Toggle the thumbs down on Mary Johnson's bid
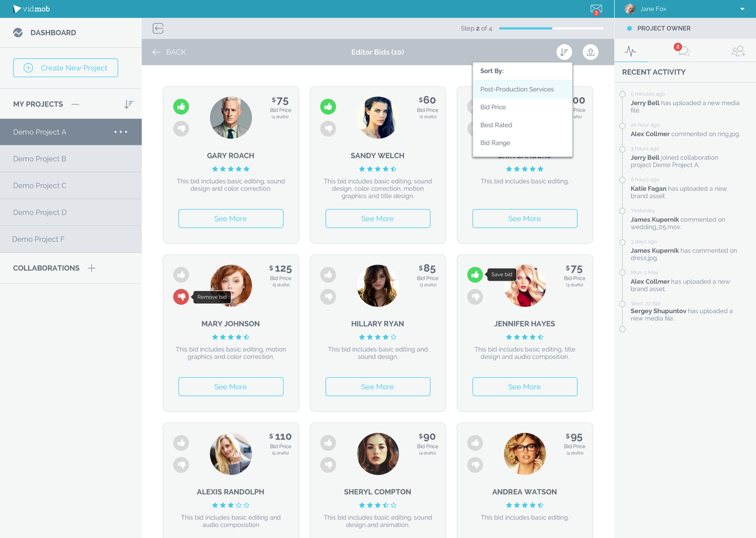 pyautogui.click(x=181, y=297)
